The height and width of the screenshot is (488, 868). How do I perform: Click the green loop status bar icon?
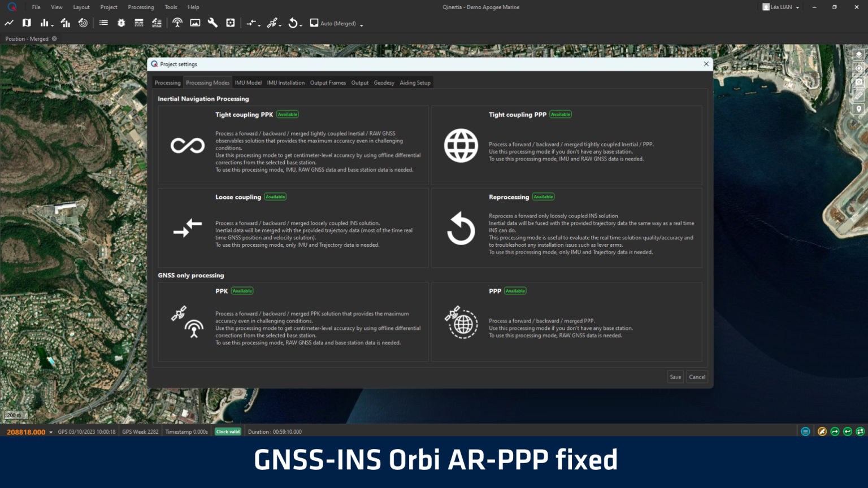[860, 432]
